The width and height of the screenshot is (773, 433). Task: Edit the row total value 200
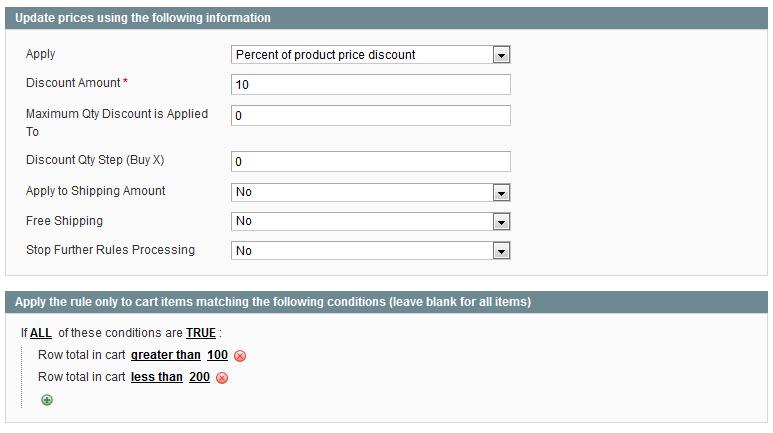pyautogui.click(x=200, y=377)
